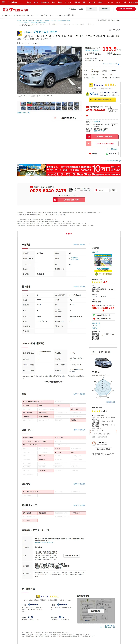Click RS Takeda dealer shop image
138x644 pixels.
click(103, 263)
